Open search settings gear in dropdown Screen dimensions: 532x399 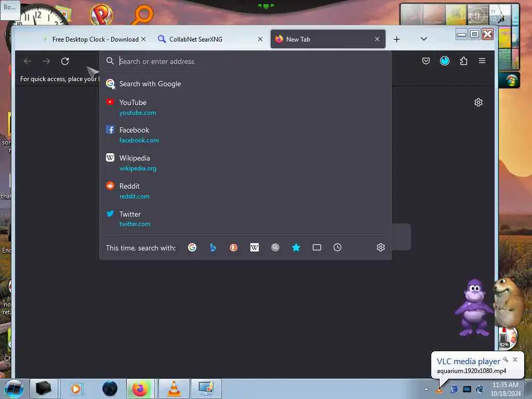point(381,247)
